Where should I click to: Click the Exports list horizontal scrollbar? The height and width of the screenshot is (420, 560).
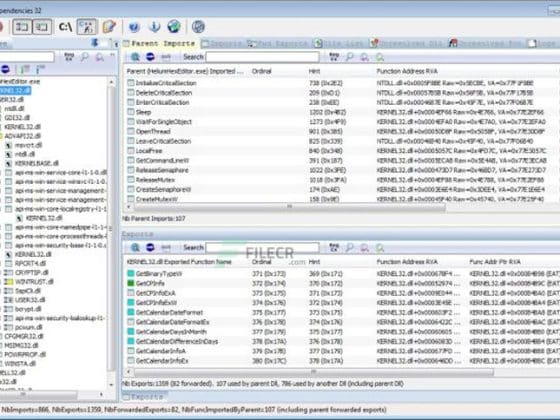point(314,372)
